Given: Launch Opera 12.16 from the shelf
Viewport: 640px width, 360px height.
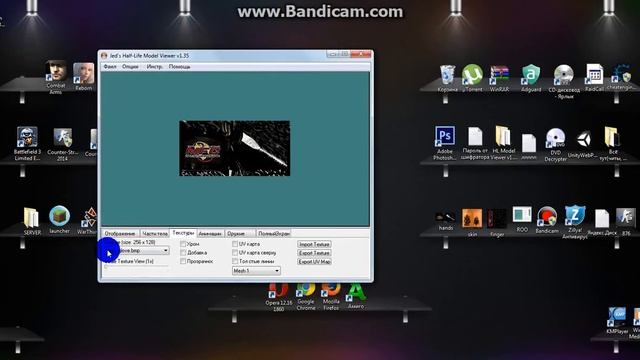Looking at the screenshot, I should pyautogui.click(x=278, y=298).
